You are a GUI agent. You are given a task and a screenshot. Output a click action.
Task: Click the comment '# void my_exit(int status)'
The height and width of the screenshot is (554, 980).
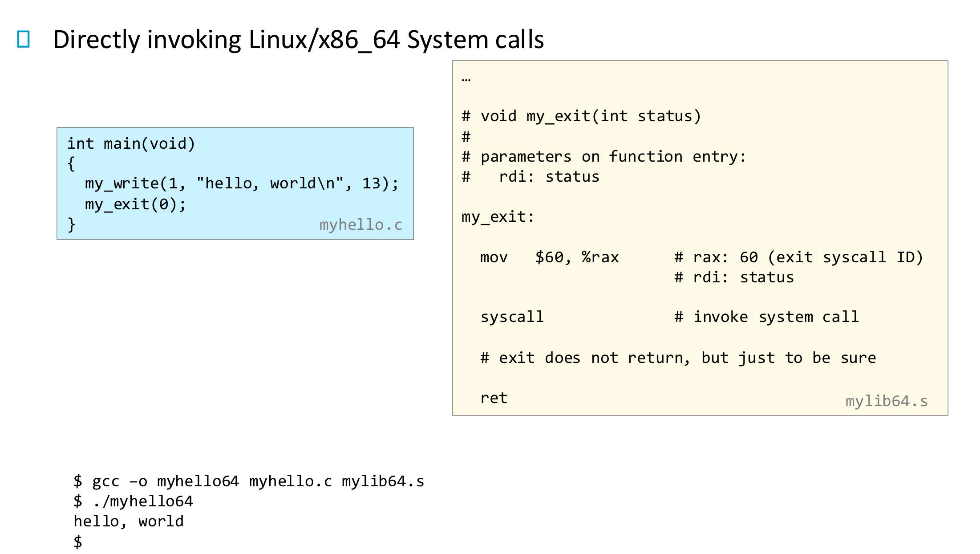click(x=581, y=116)
